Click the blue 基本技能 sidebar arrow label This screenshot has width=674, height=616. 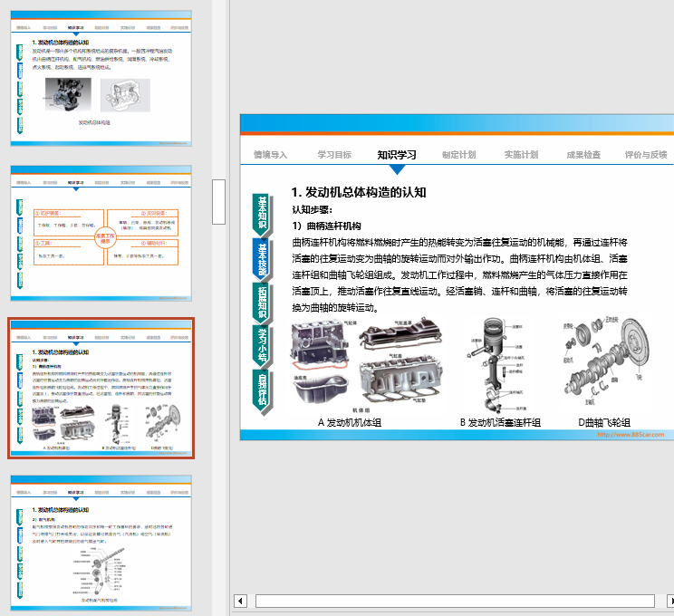click(262, 259)
